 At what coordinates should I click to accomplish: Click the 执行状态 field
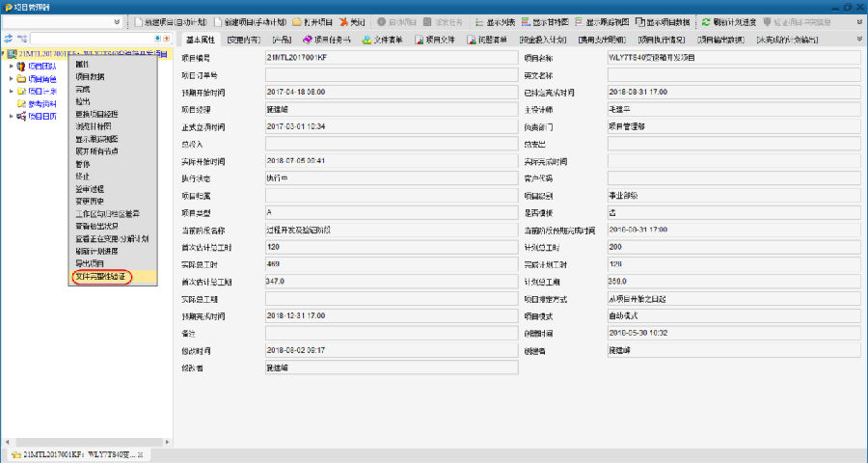pyautogui.click(x=392, y=178)
